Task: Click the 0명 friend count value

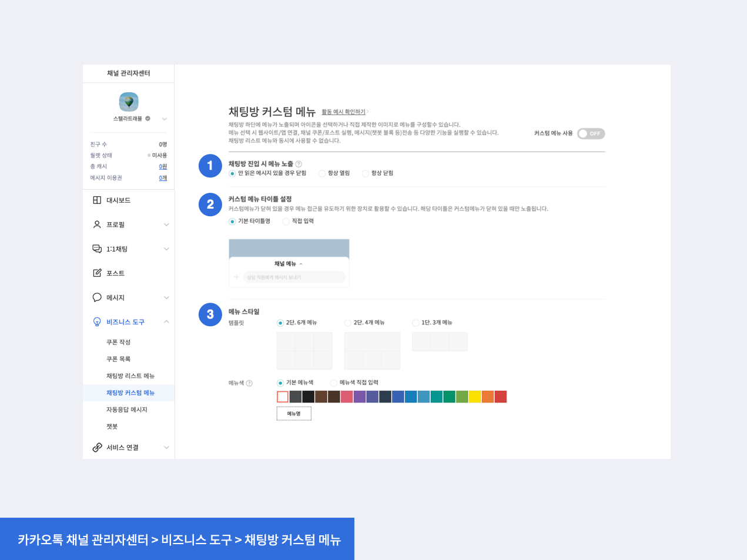Action: click(x=163, y=145)
